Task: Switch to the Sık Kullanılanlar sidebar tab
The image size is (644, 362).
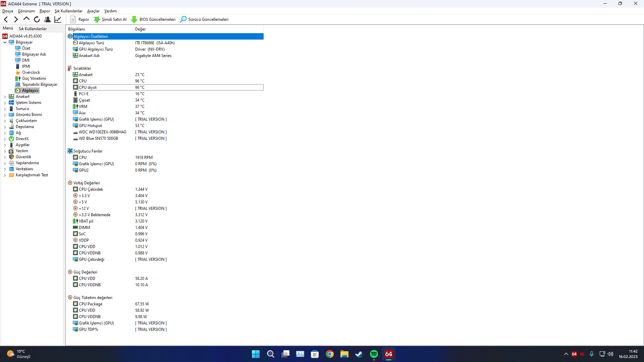Action: [33, 29]
